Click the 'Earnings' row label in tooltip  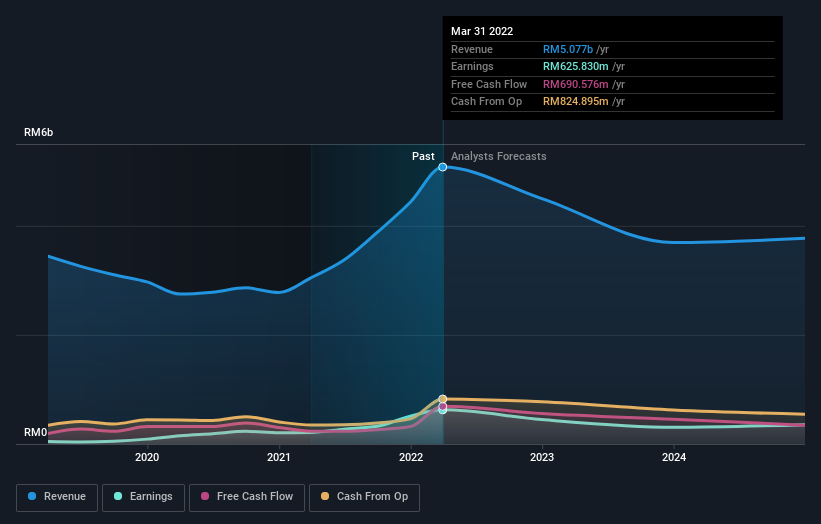(472, 66)
